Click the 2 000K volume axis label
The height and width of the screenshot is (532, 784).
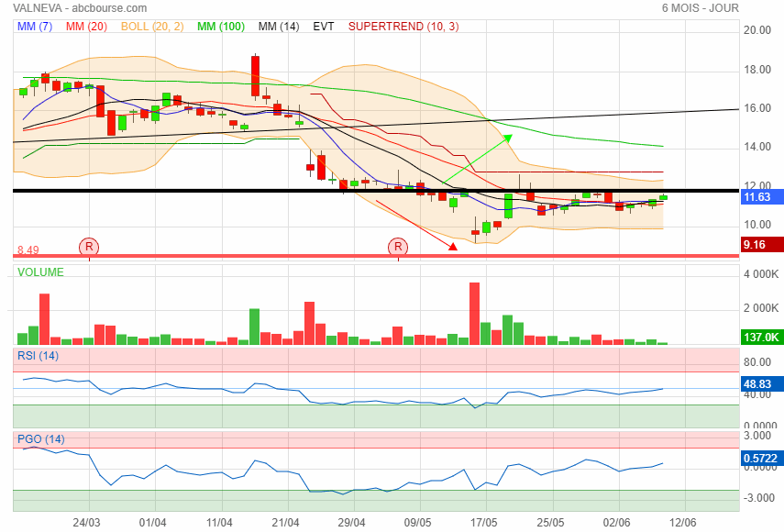(761, 308)
